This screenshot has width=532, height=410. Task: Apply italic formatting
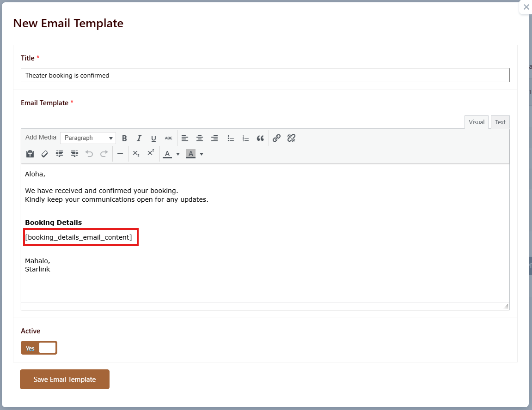[139, 138]
